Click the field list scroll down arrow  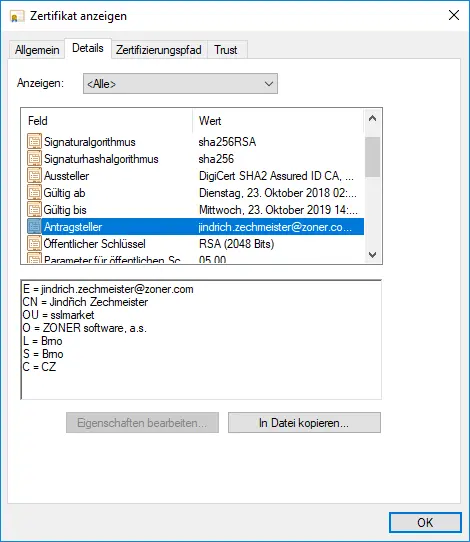(373, 255)
